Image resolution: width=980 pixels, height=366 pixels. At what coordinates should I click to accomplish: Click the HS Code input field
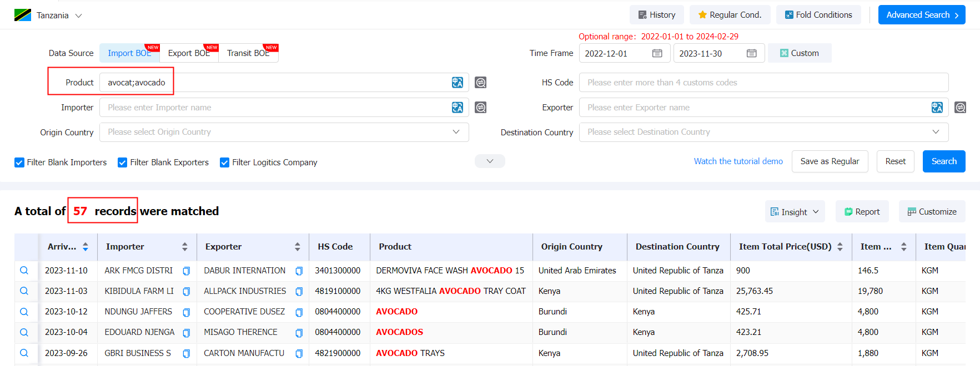(763, 83)
